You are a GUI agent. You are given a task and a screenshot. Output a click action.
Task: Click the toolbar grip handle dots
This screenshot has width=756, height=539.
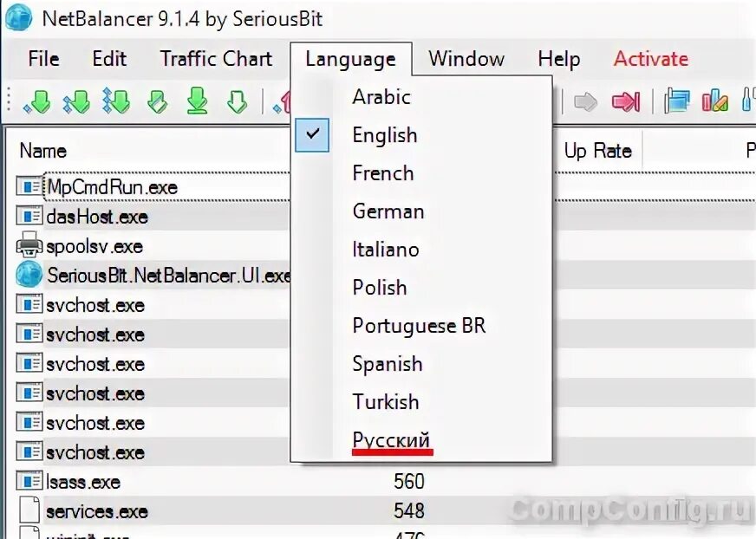tap(10, 101)
